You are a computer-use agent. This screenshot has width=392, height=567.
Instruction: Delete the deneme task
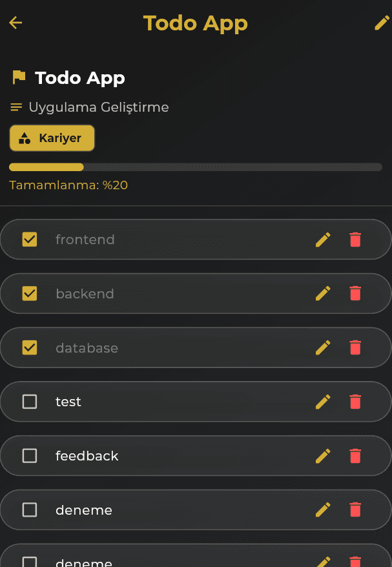355,510
